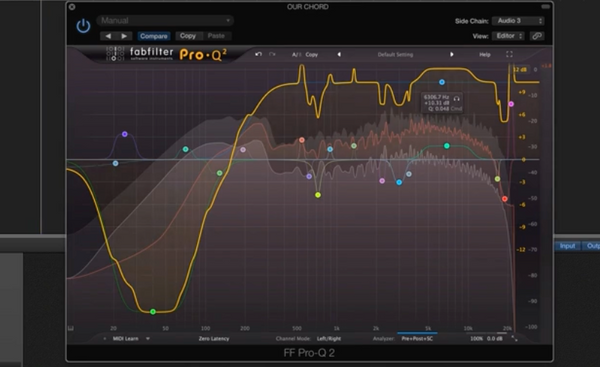Click the Paste button
The height and width of the screenshot is (367, 600).
[x=216, y=36]
